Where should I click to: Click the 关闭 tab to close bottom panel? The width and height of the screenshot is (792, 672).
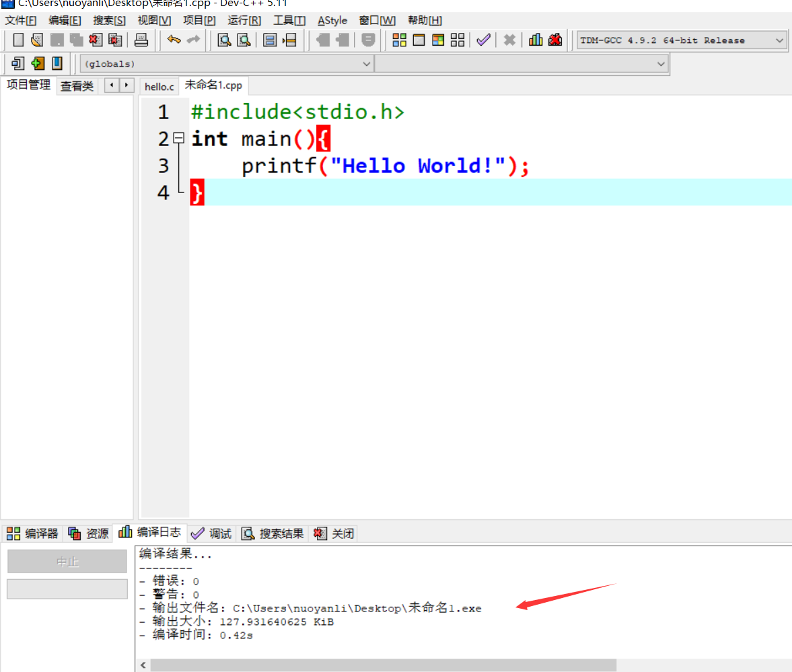click(334, 533)
